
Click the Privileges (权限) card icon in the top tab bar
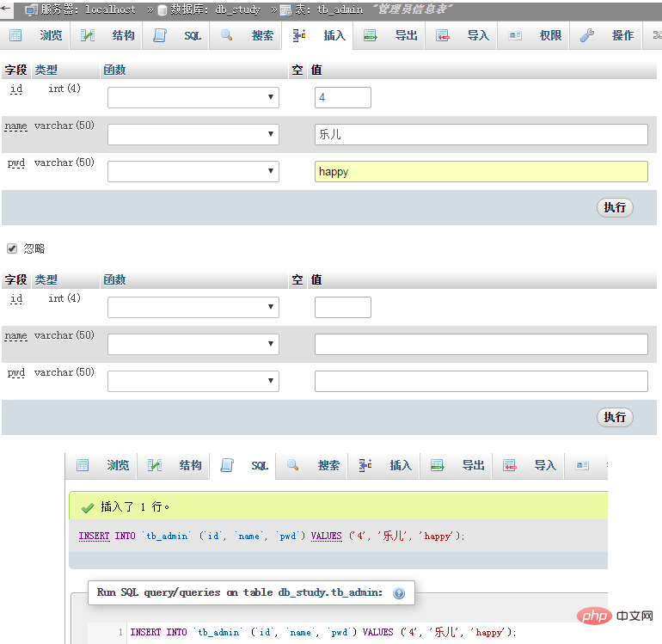click(515, 36)
